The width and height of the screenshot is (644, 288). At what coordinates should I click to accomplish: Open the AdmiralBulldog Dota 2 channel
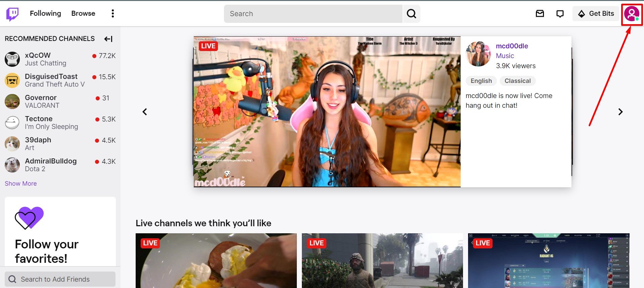point(60,165)
